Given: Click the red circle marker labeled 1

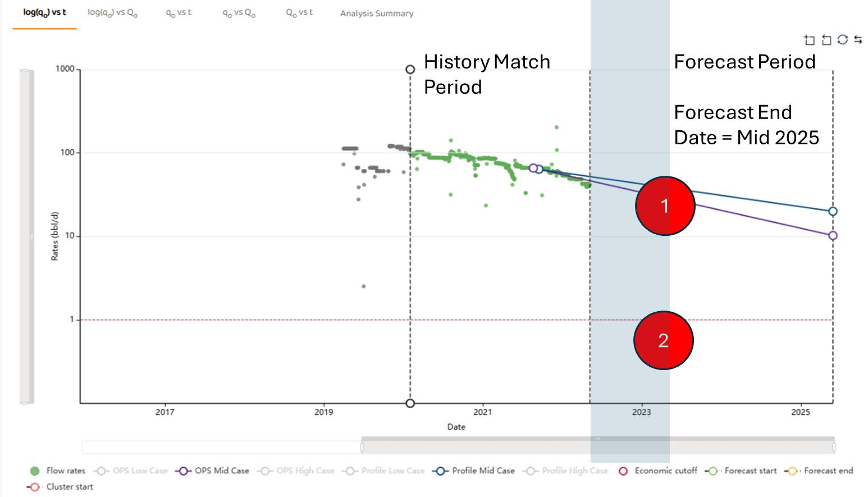Looking at the screenshot, I should pos(665,206).
